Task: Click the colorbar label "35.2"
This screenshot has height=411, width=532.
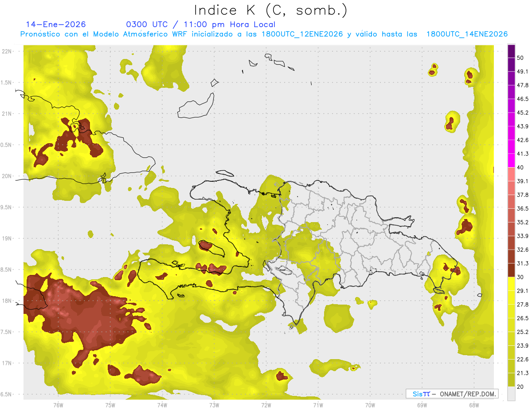Action: (523, 222)
